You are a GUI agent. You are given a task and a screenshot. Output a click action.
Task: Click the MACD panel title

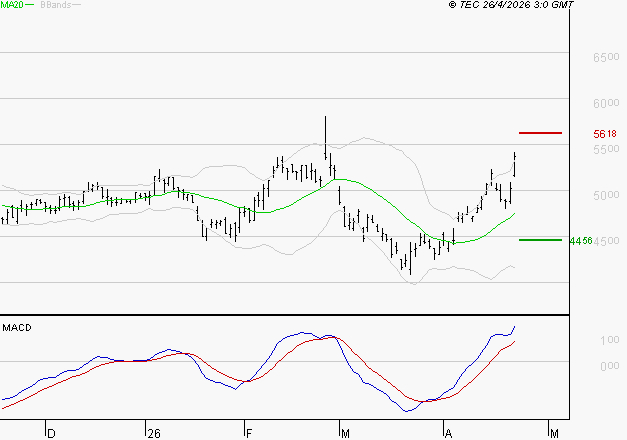point(17,327)
